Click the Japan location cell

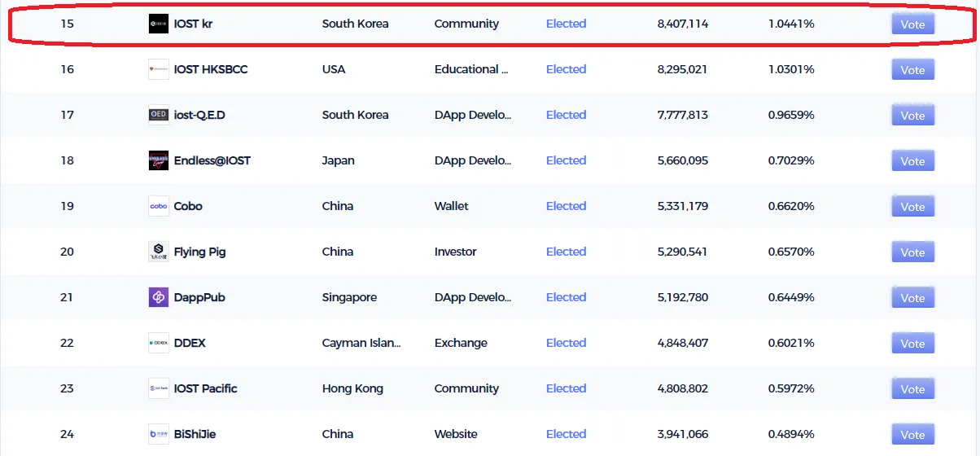tap(339, 160)
